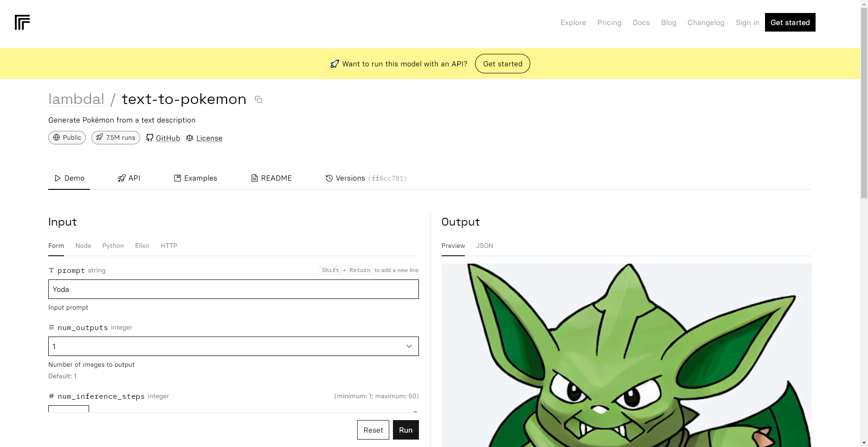Click the 'minimum: 1; maximum: 50' hint
868x447 pixels.
(376, 396)
